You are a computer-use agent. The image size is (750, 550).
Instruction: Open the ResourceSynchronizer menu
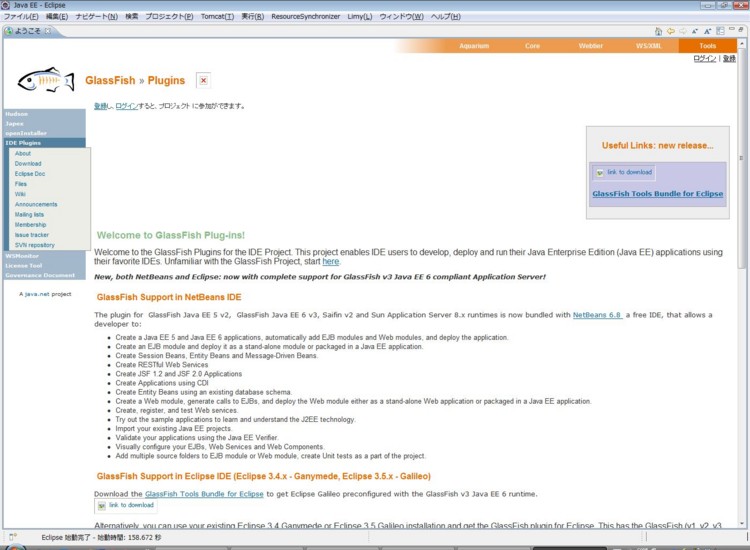click(306, 16)
